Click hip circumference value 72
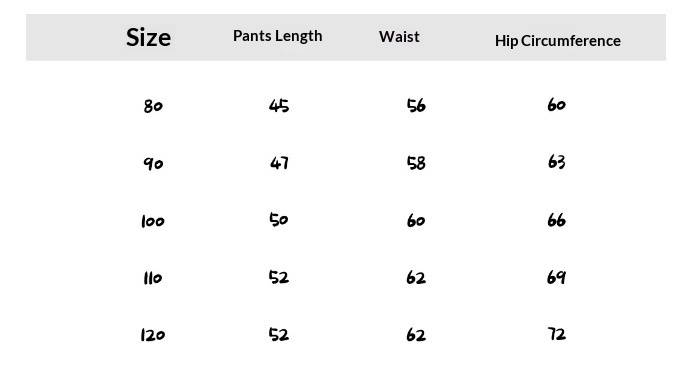This screenshot has height=370, width=693. point(557,334)
